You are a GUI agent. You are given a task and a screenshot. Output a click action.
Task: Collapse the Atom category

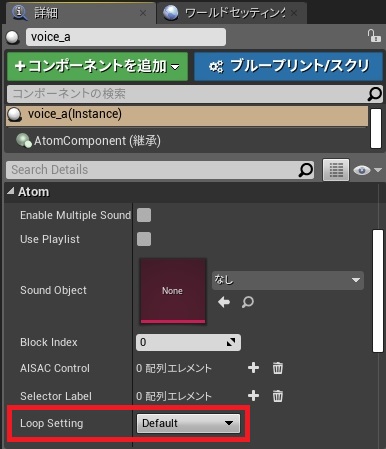pyautogui.click(x=11, y=191)
